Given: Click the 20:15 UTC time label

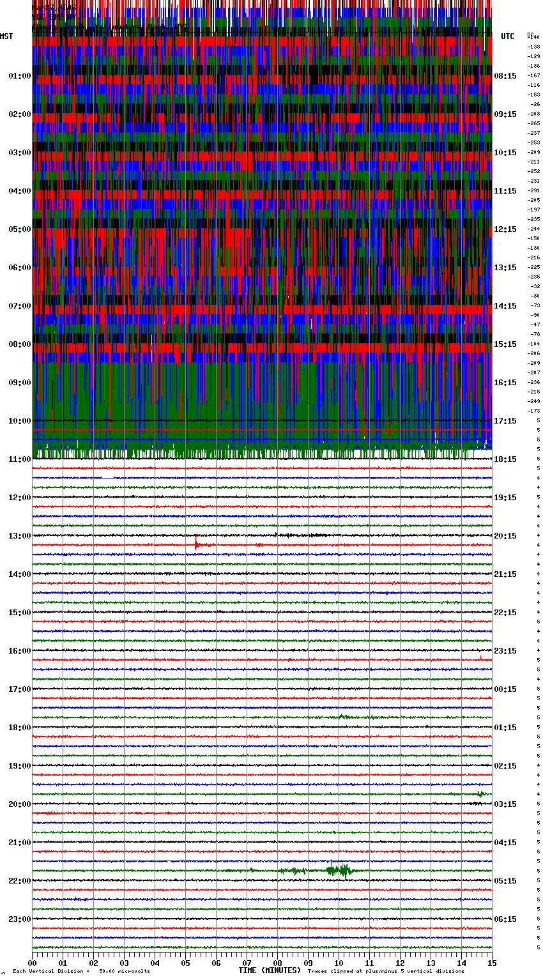Looking at the screenshot, I should tap(505, 536).
